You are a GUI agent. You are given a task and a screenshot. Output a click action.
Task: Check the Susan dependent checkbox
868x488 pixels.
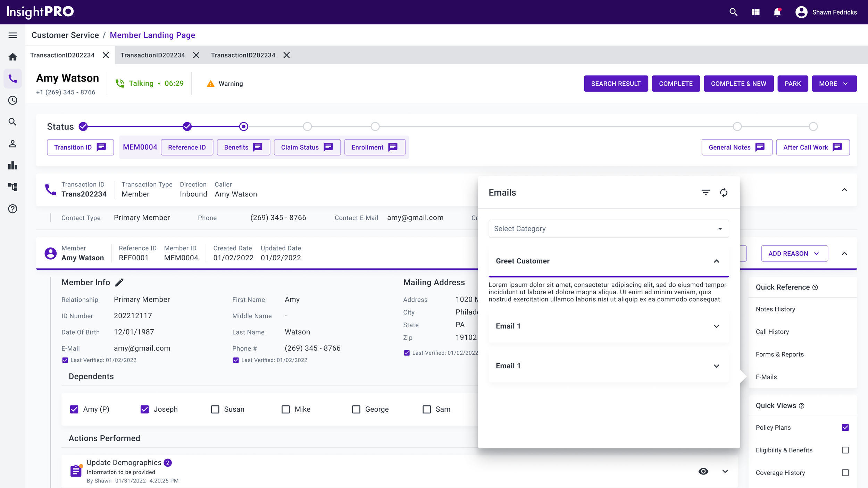215,409
